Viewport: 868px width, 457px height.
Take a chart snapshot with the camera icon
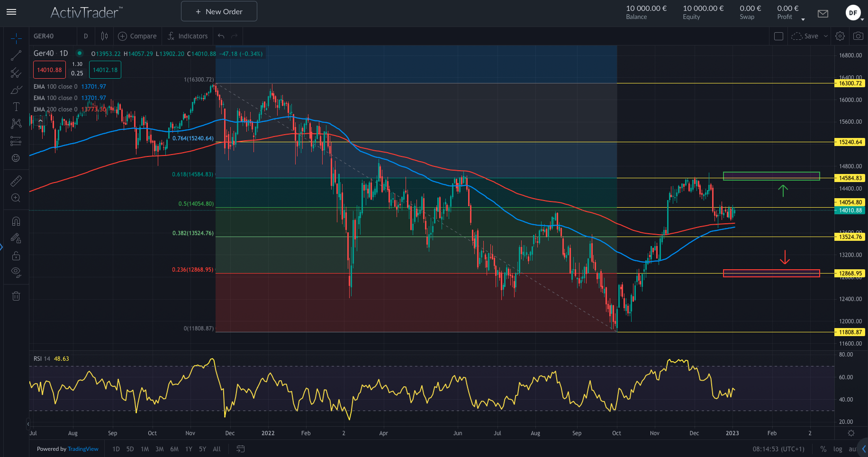click(x=858, y=36)
